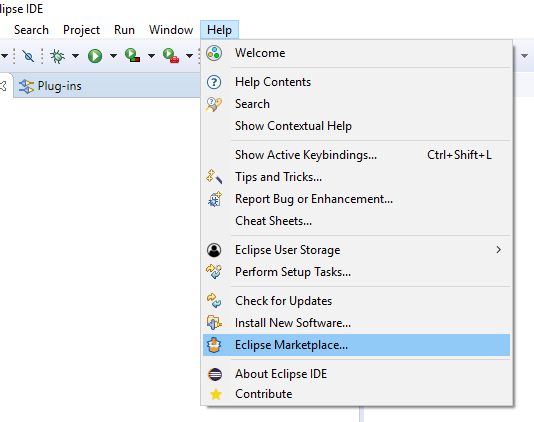
Task: Choose Search in the Help menu
Action: point(356,104)
